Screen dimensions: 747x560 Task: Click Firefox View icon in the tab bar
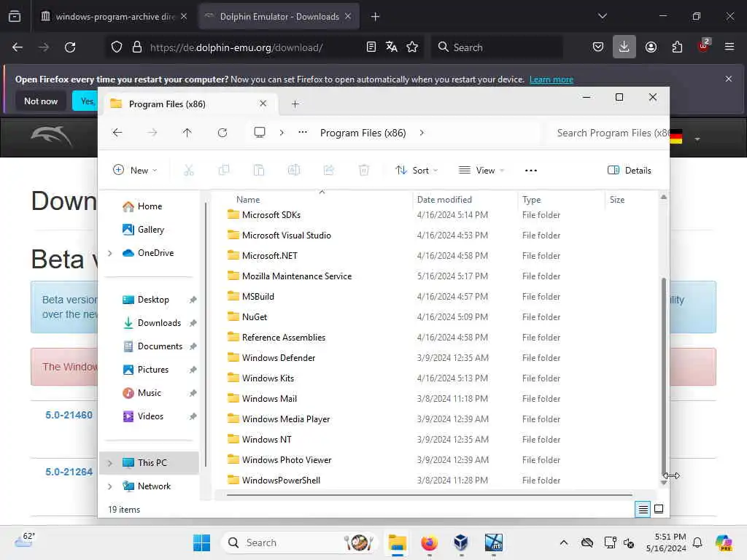[x=15, y=16]
